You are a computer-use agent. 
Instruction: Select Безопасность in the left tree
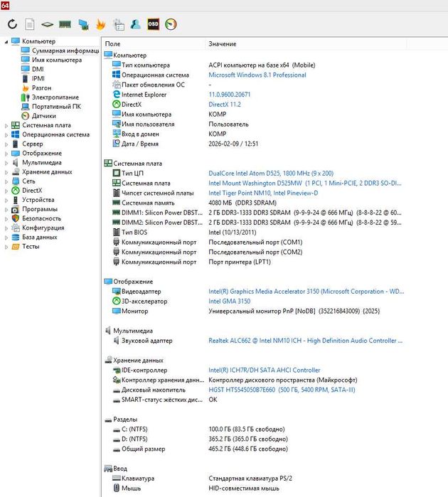tap(41, 218)
